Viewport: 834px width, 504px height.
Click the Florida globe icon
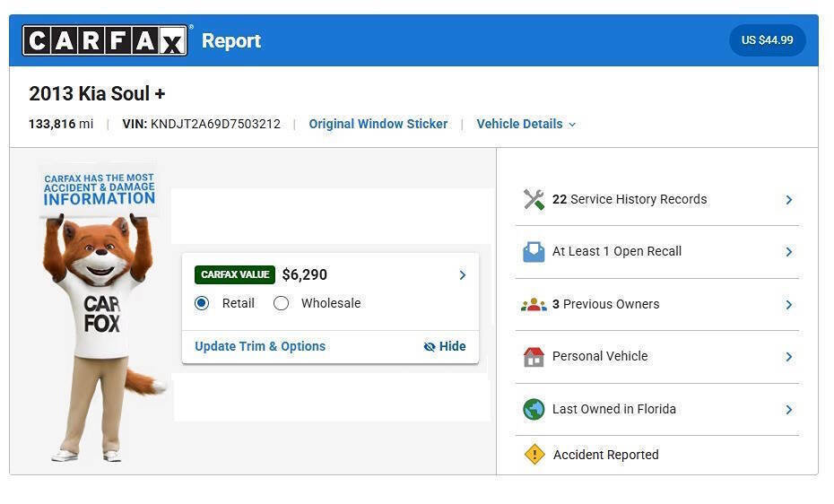(534, 410)
